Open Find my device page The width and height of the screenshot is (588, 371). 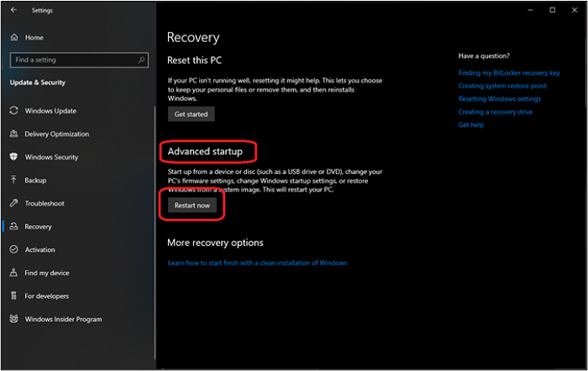point(47,273)
